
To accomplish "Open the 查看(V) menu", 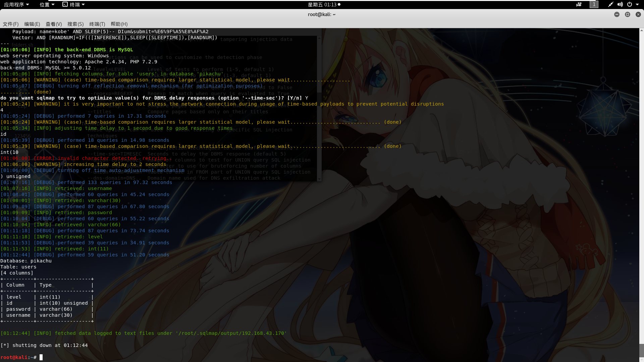I will click(54, 24).
